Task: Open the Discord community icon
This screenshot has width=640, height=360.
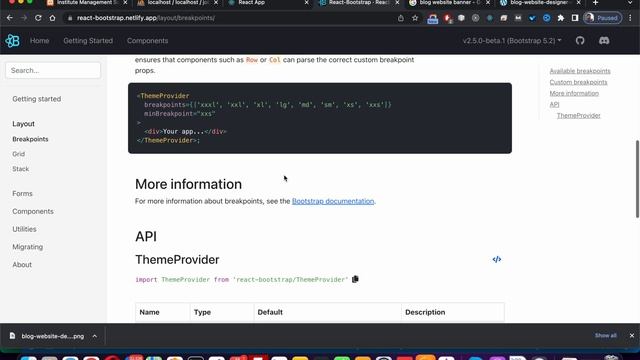Action: [604, 40]
